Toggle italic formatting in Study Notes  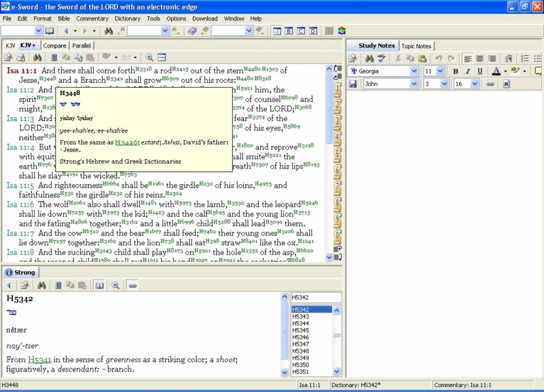[x=468, y=71]
